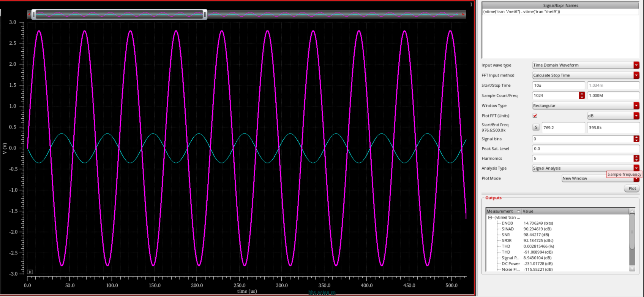
Task: Select the signal expression in Signal/Expr Names list
Action: point(560,12)
